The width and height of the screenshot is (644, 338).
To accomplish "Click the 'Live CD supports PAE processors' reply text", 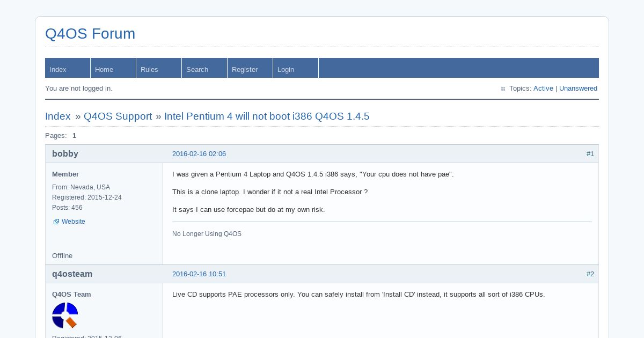I will [x=358, y=295].
